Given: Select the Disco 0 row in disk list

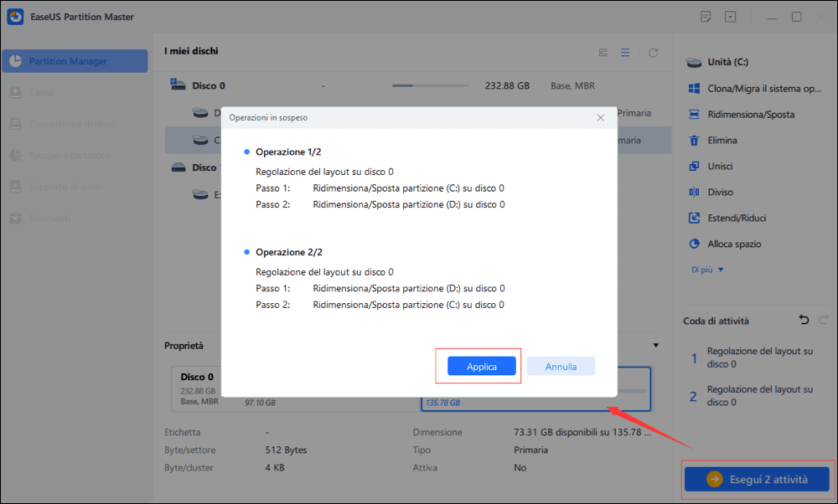Looking at the screenshot, I should pos(418,85).
